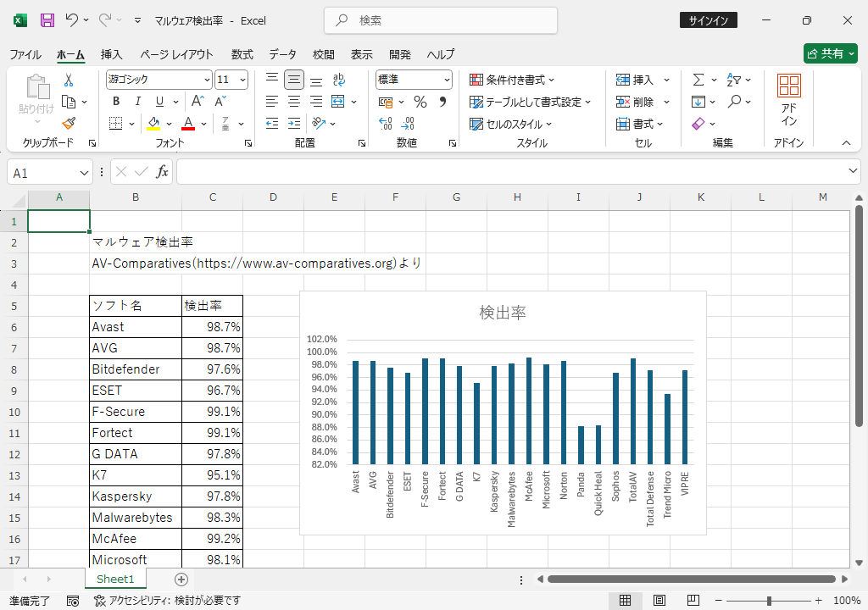Switch to Page Break Preview
This screenshot has height=610, width=868.
[693, 601]
